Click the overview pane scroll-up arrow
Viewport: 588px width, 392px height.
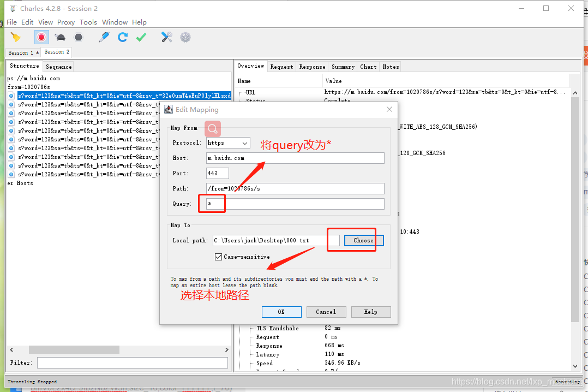(575, 93)
